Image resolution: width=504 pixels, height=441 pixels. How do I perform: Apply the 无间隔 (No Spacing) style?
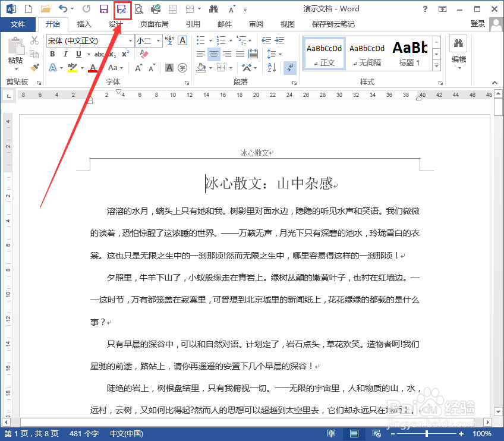point(367,54)
